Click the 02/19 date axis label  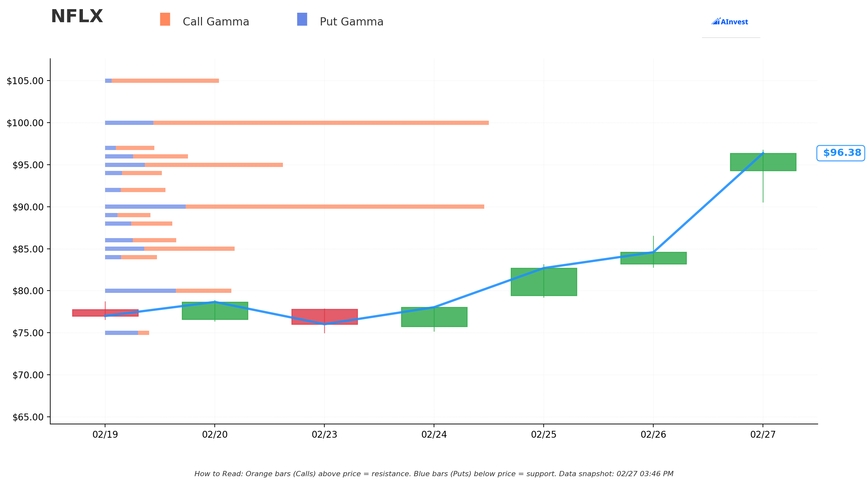105,434
